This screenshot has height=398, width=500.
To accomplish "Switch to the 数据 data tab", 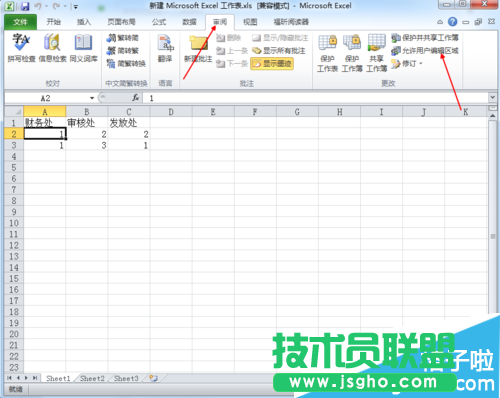I will tap(189, 22).
